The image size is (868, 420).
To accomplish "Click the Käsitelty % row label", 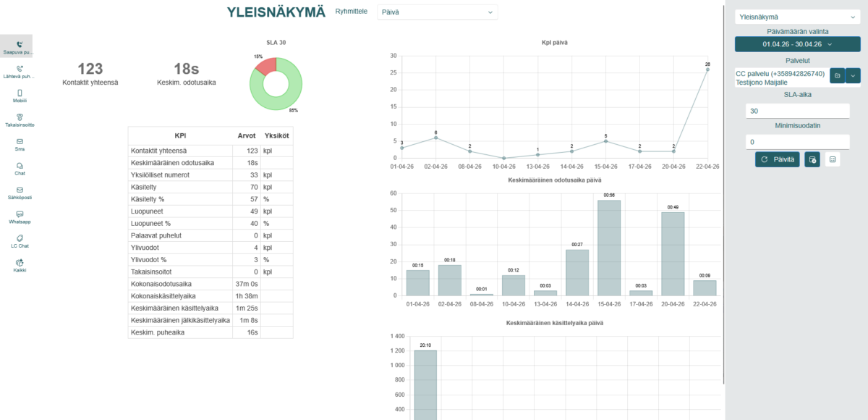I will click(147, 199).
